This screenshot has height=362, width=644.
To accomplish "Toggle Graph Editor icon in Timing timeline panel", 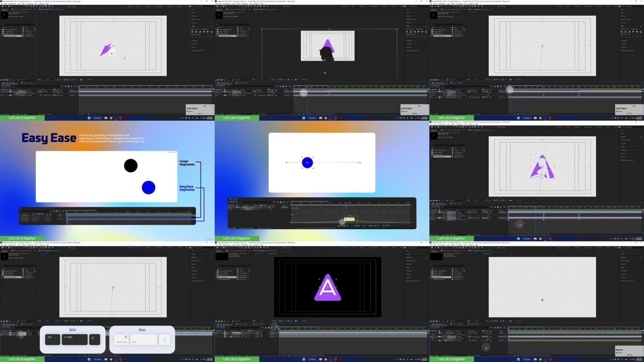I will [287, 202].
